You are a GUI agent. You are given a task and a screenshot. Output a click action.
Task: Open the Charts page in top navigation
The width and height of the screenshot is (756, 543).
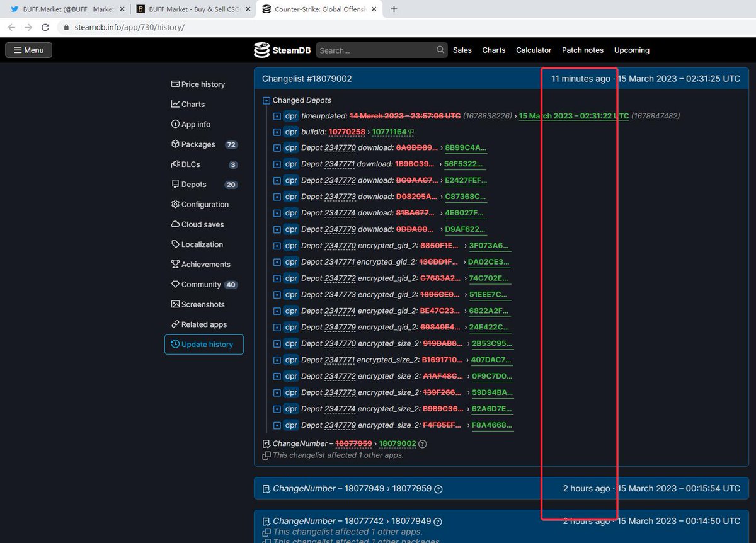(x=494, y=50)
